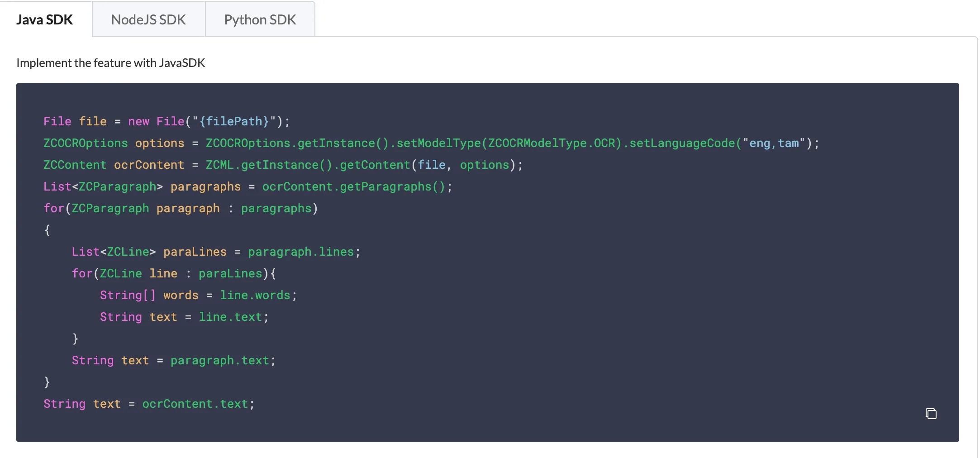Image resolution: width=980 pixels, height=458 pixels.
Task: Click 'ZCOCRModelType.OCR' in the options line
Action: 552,143
